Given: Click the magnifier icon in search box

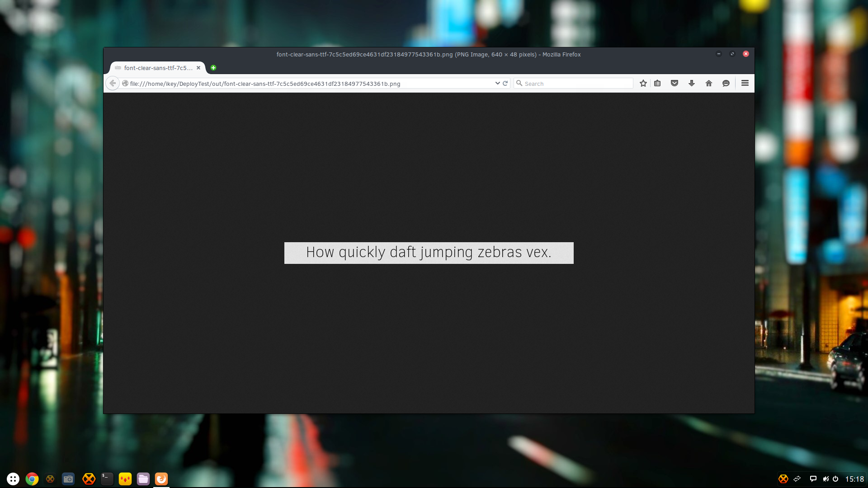Looking at the screenshot, I should [x=519, y=83].
